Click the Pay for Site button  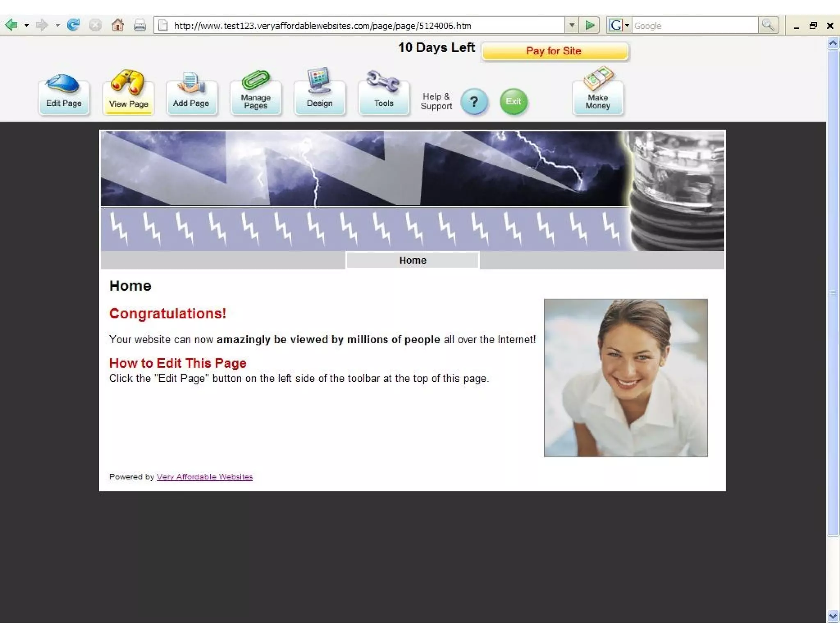(554, 51)
